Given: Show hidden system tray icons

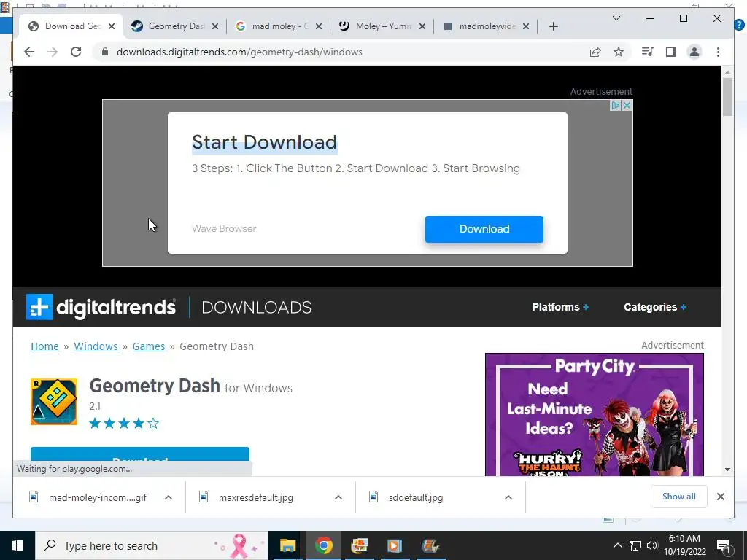Looking at the screenshot, I should coord(617,545).
